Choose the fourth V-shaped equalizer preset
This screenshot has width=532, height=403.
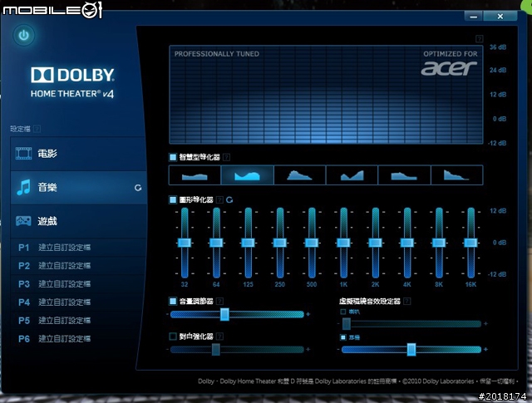352,175
